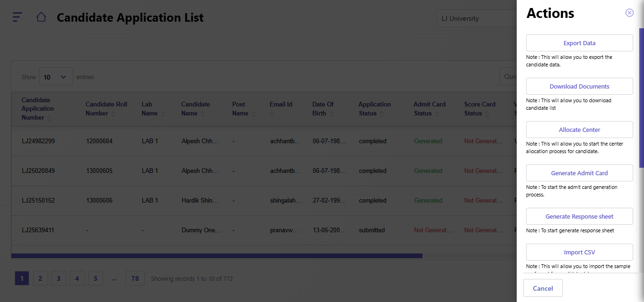Sort by Admit Card Status column
This screenshot has height=302, width=644.
429,109
